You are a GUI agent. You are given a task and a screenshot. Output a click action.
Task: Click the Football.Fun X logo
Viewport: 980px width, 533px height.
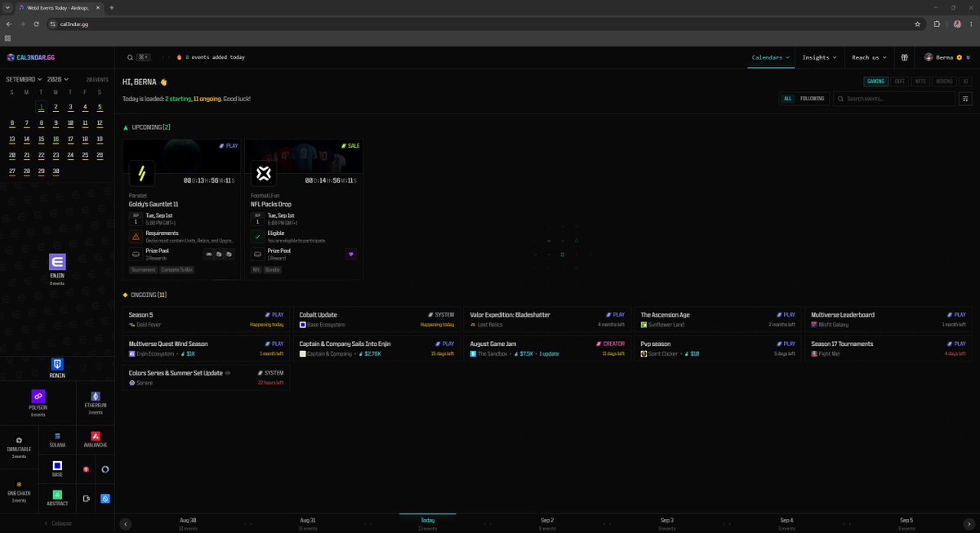264,173
